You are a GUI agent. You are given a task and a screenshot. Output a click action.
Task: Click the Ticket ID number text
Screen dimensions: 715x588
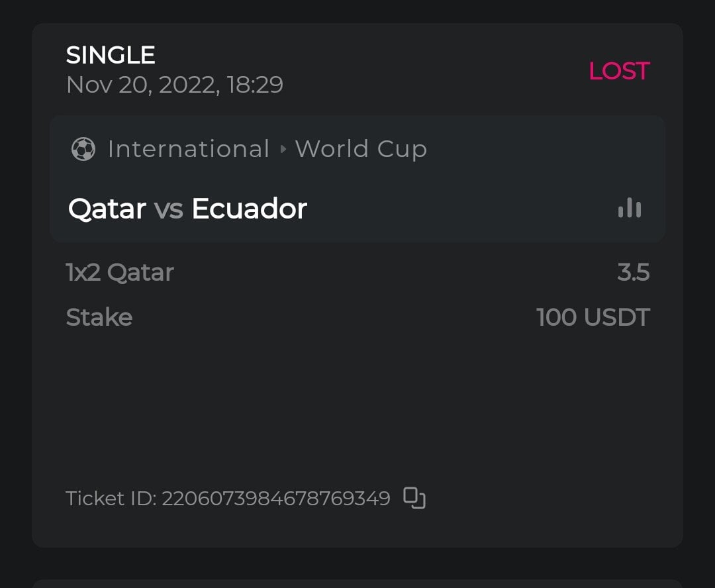tap(275, 498)
